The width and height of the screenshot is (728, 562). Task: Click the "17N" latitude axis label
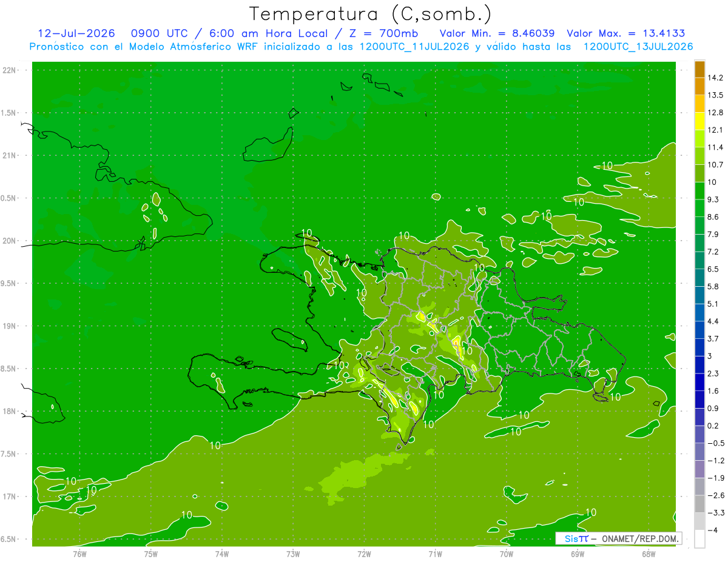[9, 497]
